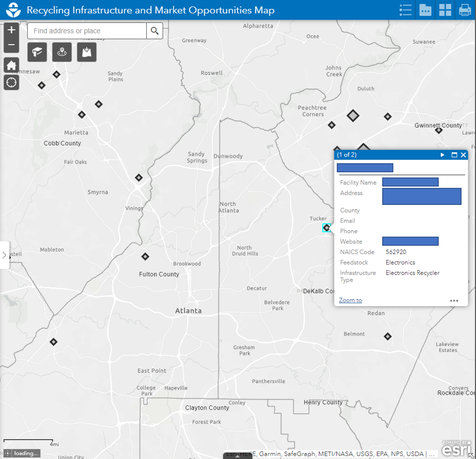
Task: Expand the collapsed left side panel
Action: 4,255
